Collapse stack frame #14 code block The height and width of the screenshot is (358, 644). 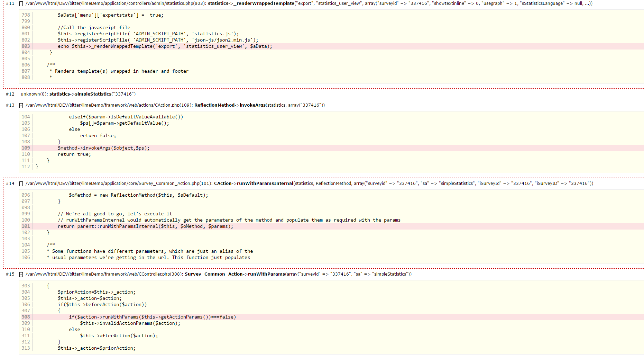point(21,184)
